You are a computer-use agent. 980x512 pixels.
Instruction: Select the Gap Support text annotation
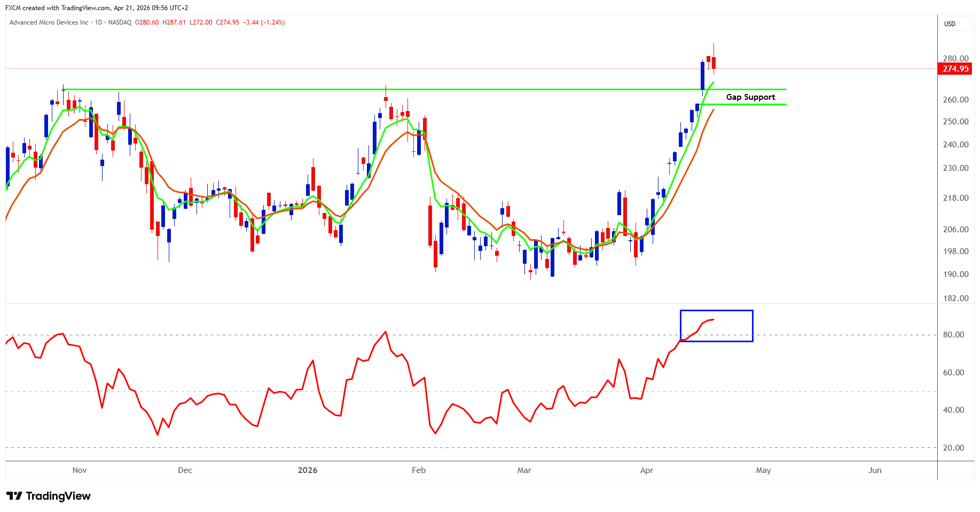[x=750, y=97]
